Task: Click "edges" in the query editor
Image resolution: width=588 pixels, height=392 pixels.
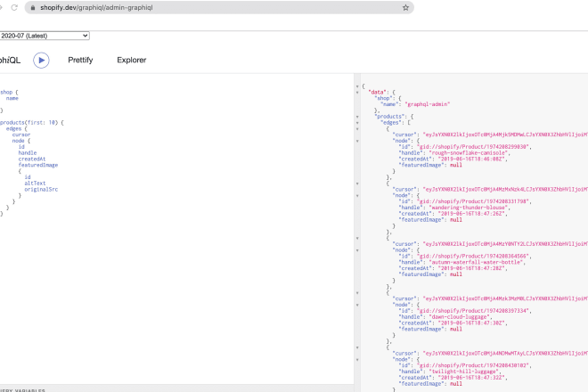Action: [x=14, y=128]
